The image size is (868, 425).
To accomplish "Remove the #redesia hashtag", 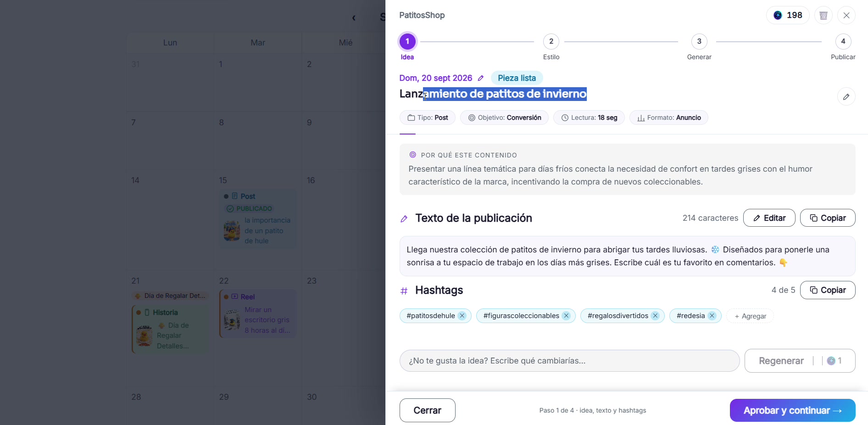I will [712, 316].
